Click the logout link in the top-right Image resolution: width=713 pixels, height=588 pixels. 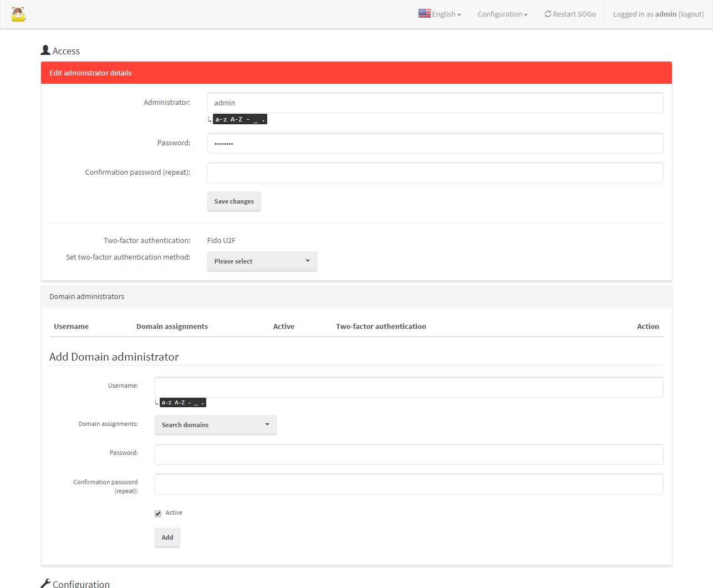(691, 14)
